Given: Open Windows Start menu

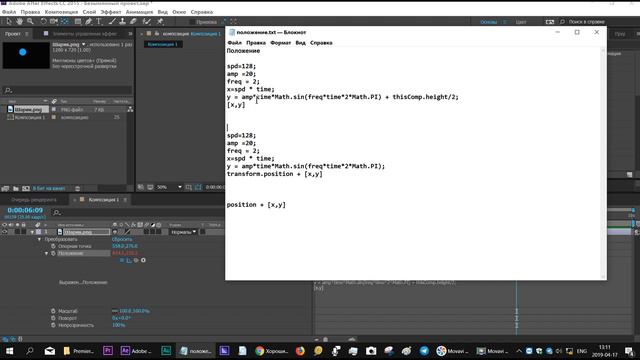Looking at the screenshot, I should coord(9,351).
